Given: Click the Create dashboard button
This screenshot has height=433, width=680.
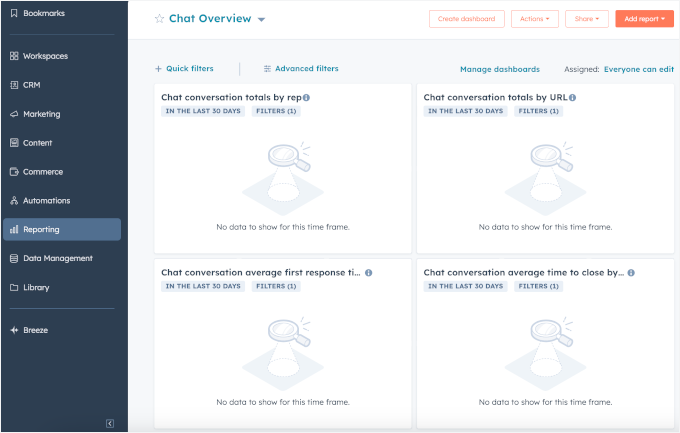Looking at the screenshot, I should 466,19.
